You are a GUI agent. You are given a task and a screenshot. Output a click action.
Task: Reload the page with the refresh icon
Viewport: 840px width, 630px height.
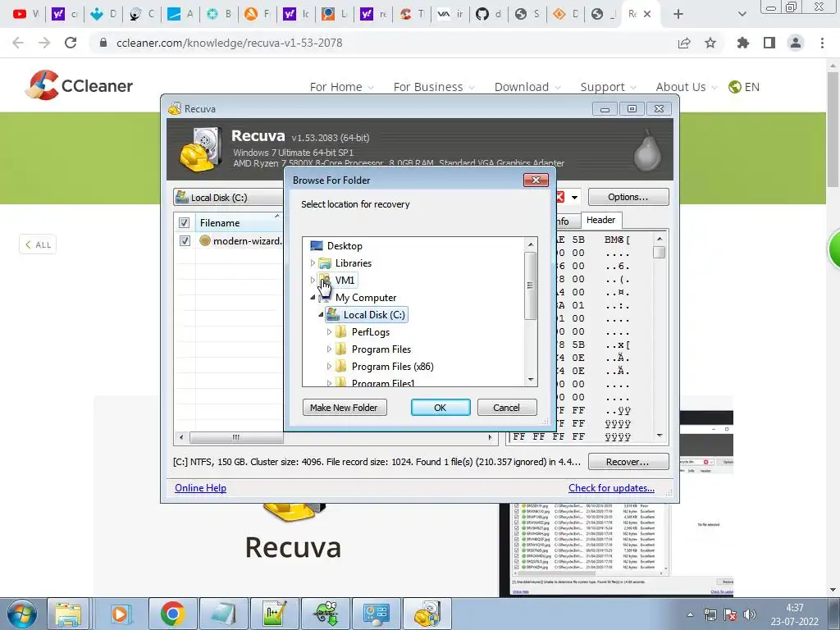(71, 43)
